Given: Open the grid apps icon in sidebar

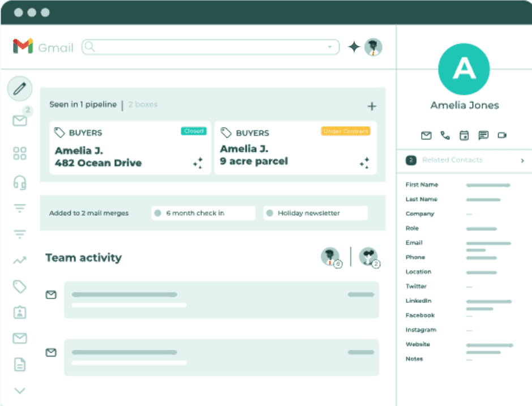Looking at the screenshot, I should pos(20,153).
